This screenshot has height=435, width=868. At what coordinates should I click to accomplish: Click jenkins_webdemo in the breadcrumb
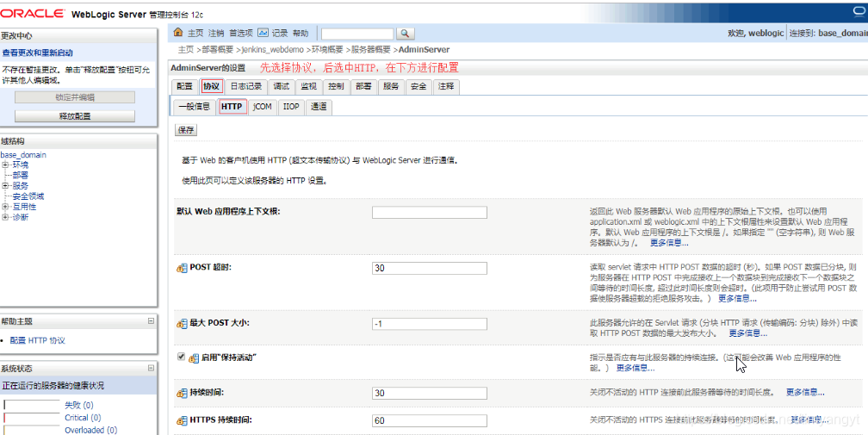pyautogui.click(x=273, y=50)
